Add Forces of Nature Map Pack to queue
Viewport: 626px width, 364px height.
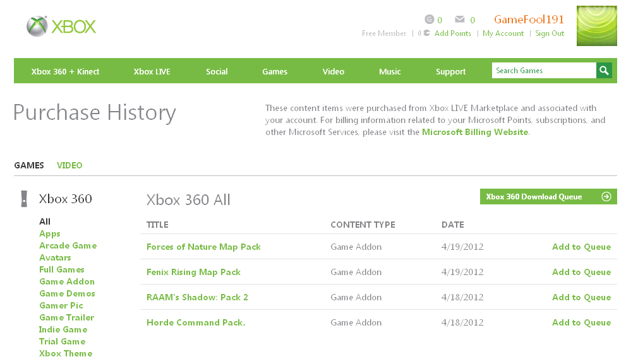tap(581, 247)
